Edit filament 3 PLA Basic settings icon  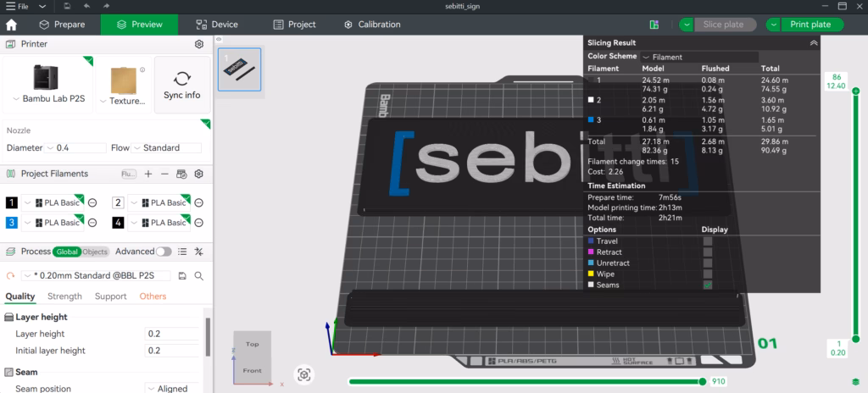pyautogui.click(x=92, y=223)
